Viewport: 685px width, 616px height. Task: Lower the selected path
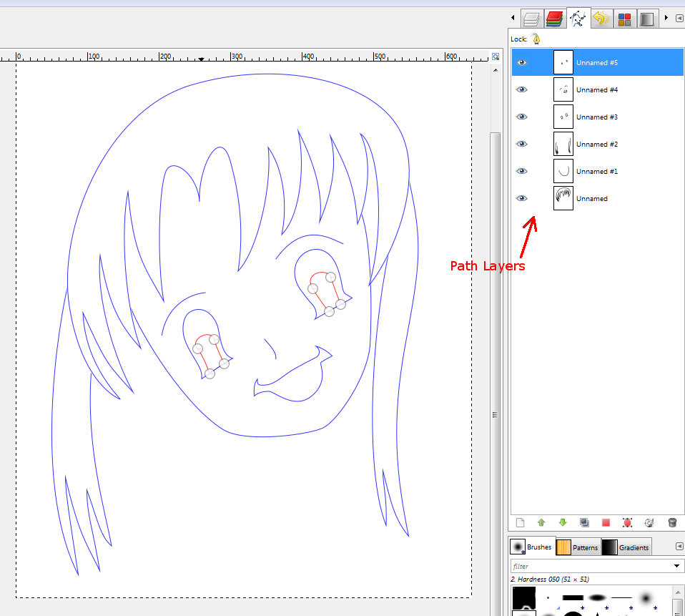(563, 523)
